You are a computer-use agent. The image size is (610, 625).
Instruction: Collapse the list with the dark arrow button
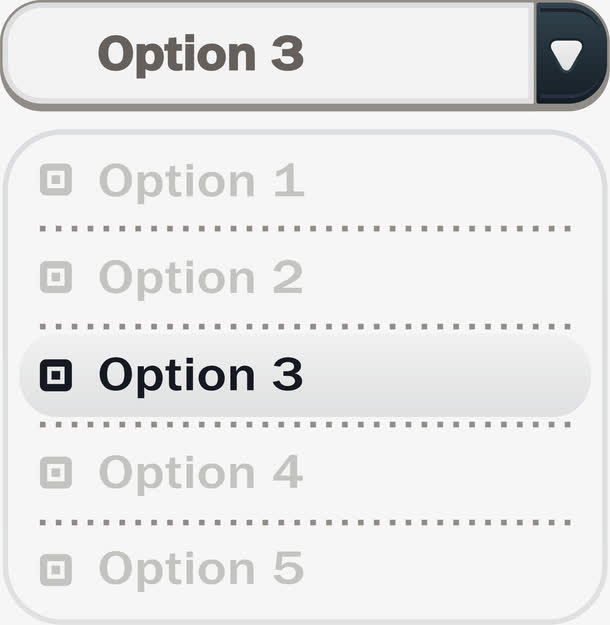[x=571, y=54]
